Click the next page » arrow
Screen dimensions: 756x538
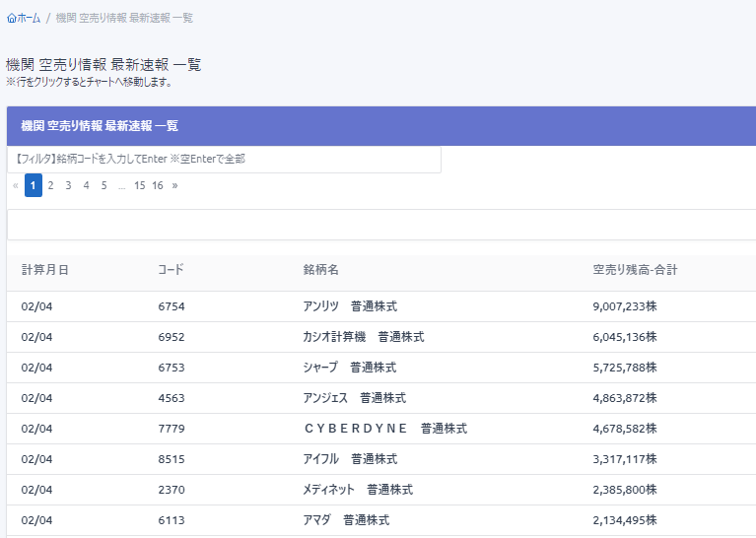click(x=174, y=185)
